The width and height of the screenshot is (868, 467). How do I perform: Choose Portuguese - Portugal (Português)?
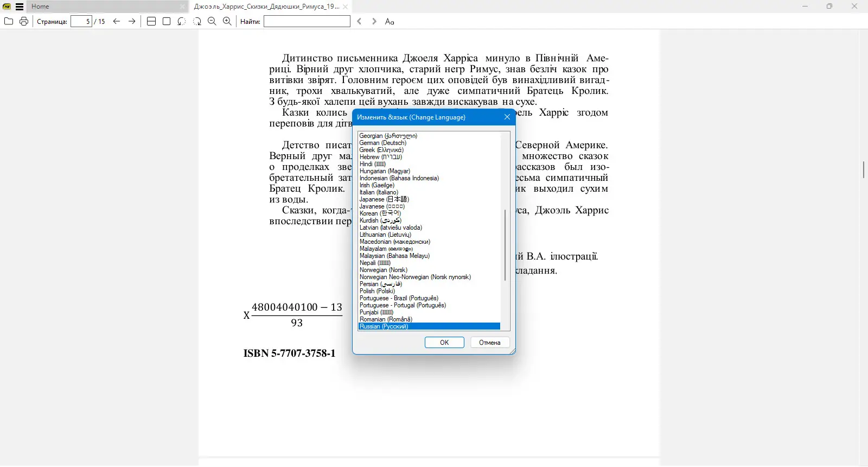pyautogui.click(x=429, y=305)
